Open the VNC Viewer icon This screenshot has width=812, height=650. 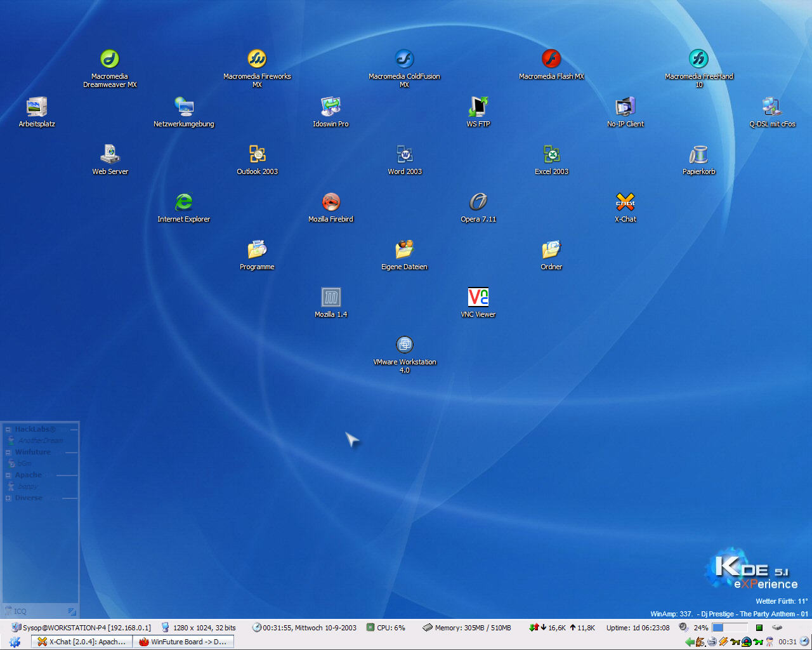coord(478,297)
